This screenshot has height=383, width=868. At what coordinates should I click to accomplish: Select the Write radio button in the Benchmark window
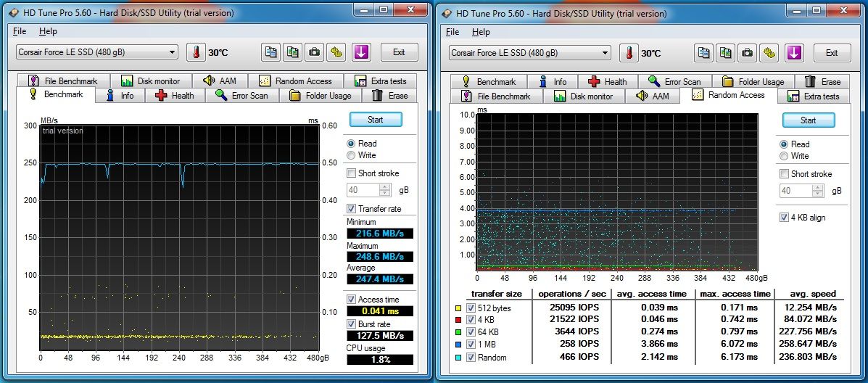coord(352,155)
